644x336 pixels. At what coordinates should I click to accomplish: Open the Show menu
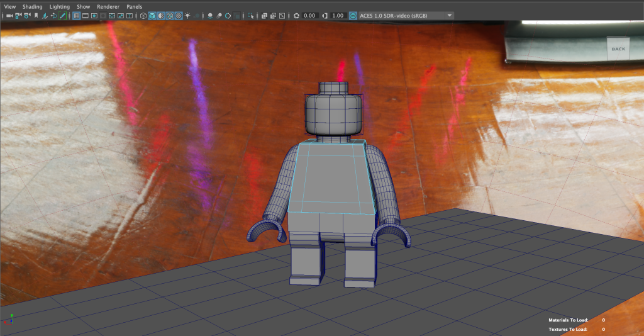[x=84, y=6]
